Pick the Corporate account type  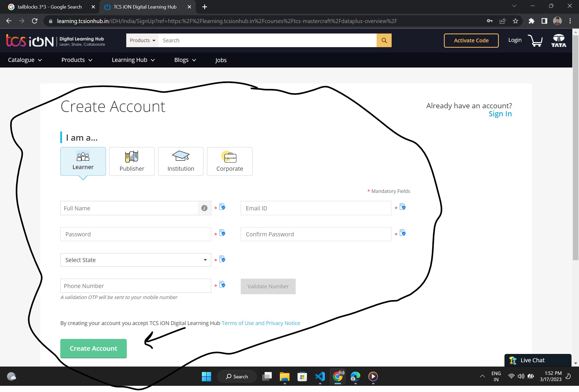pyautogui.click(x=230, y=161)
